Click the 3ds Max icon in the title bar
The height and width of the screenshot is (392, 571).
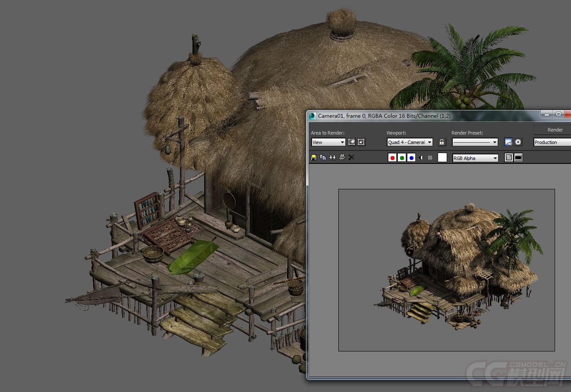(x=312, y=116)
